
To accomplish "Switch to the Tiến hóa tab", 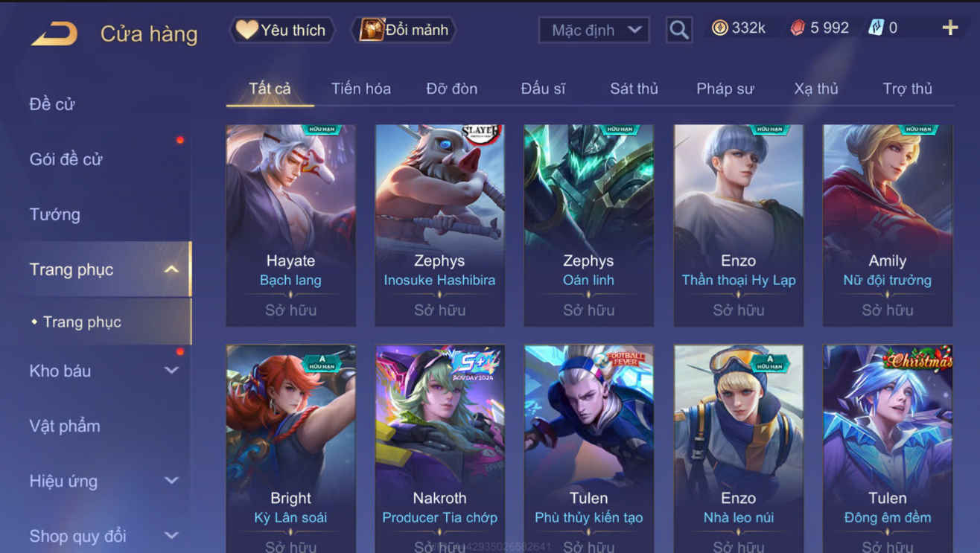I will point(361,89).
